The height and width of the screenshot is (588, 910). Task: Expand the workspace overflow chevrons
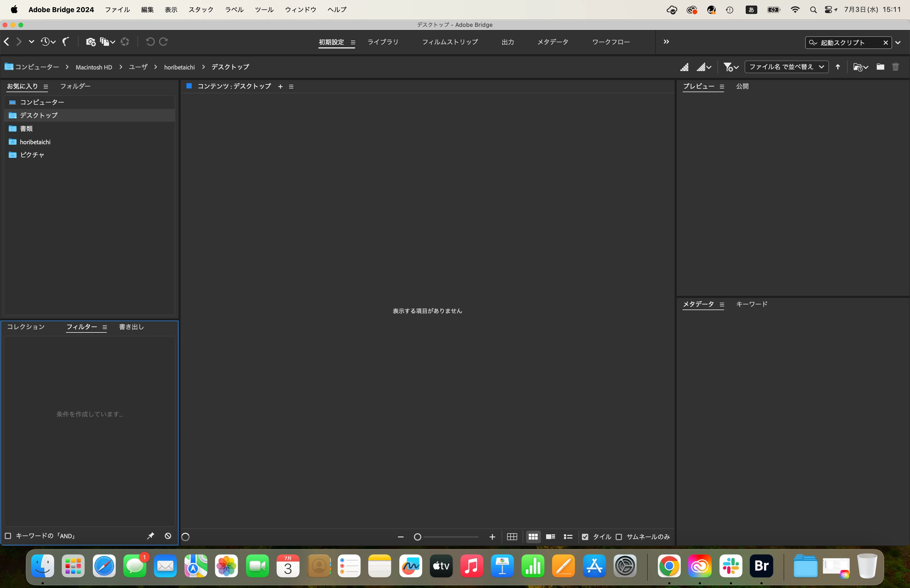[666, 42]
